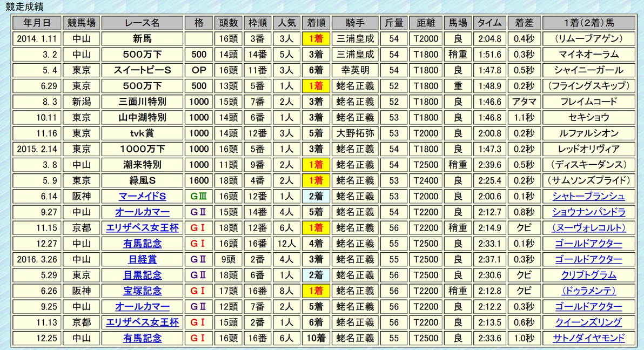Select the winner cell ルファルシオン
644x350 pixels.
click(588, 133)
